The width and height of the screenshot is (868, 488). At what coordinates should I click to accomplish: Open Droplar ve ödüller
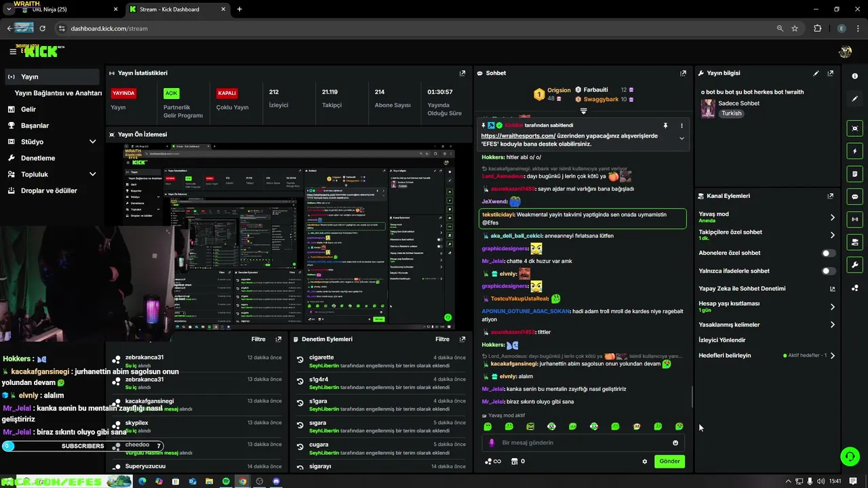coord(52,190)
